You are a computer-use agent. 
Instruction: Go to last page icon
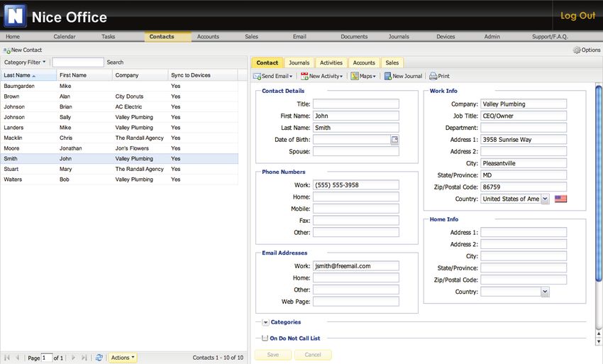(84, 358)
